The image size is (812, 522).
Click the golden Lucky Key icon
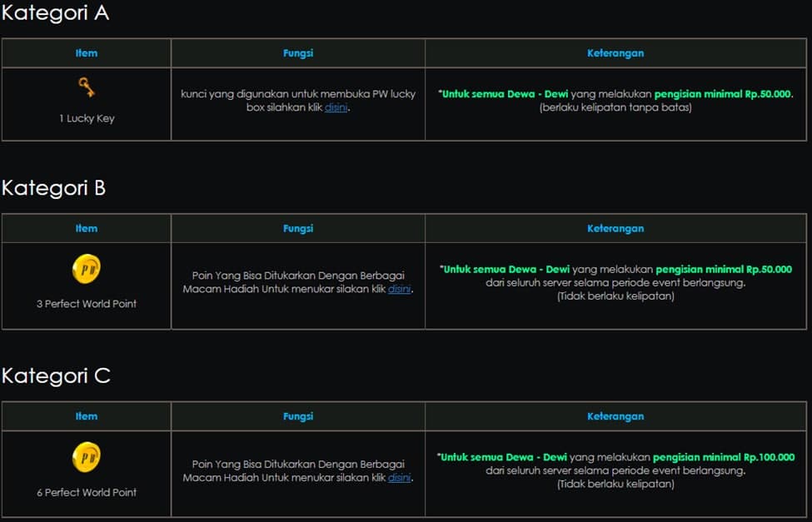pos(86,87)
